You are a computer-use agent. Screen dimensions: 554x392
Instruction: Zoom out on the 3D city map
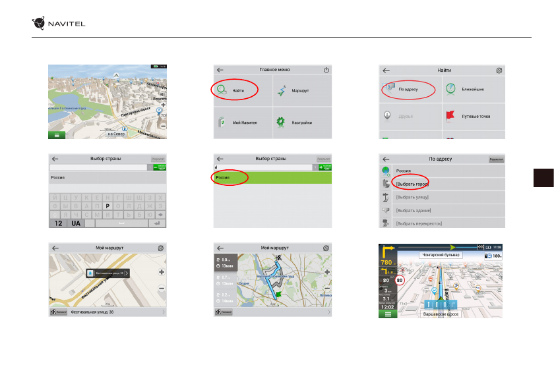(x=163, y=126)
